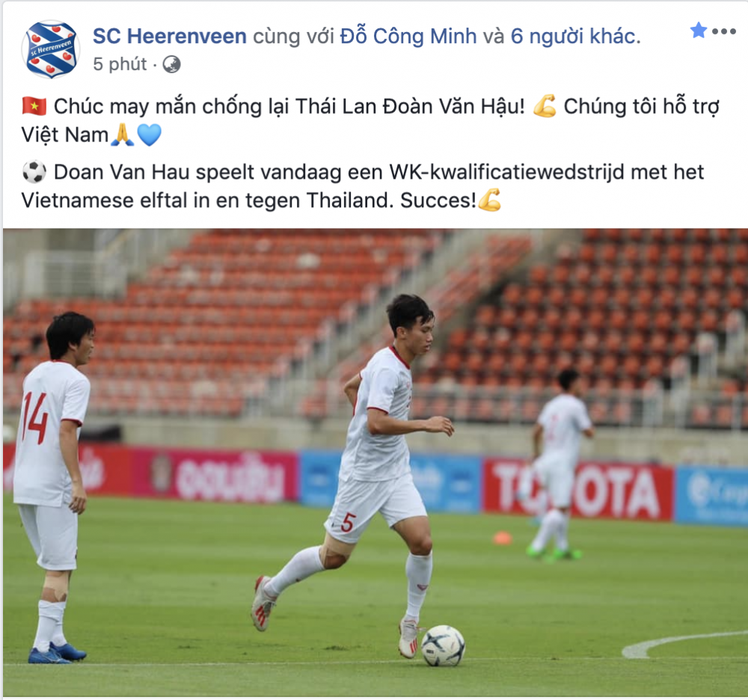Open the three-dot post options menu

click(x=724, y=32)
